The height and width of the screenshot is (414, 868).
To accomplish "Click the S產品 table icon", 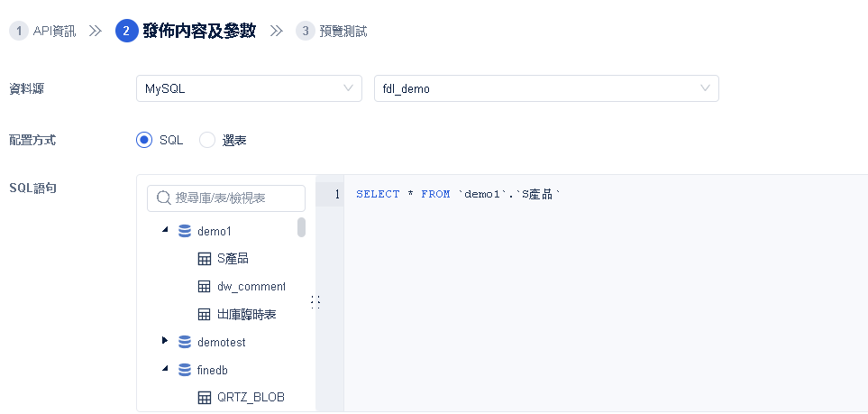I will click(x=204, y=259).
